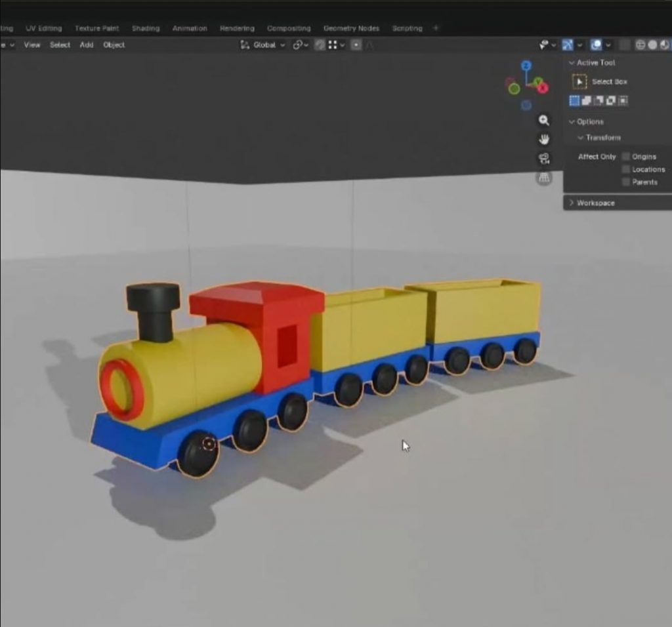672x627 pixels.
Task: Click the hand pan view icon
Action: [543, 139]
